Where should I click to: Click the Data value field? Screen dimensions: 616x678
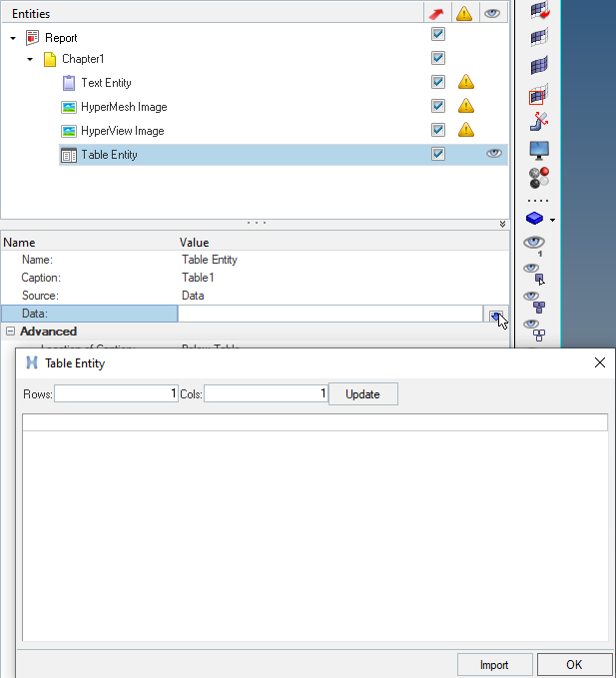(329, 314)
